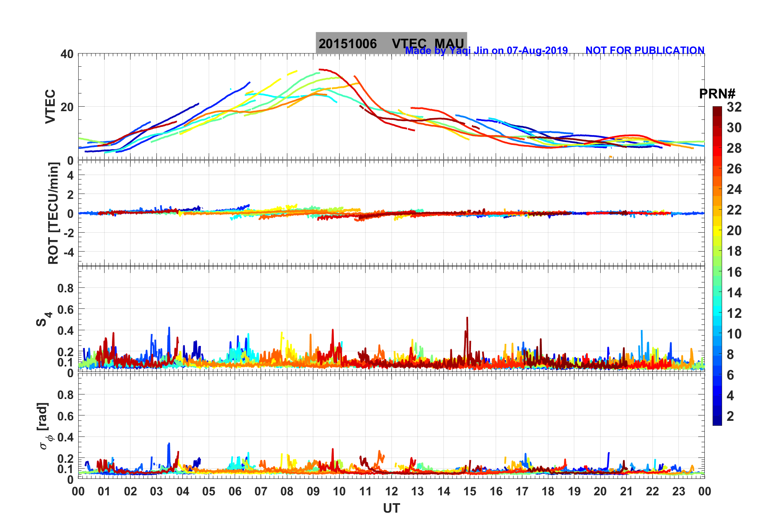Click the dark red top segment of the PRN colorbar
Viewport: 783px width, 532px height.
(717, 112)
